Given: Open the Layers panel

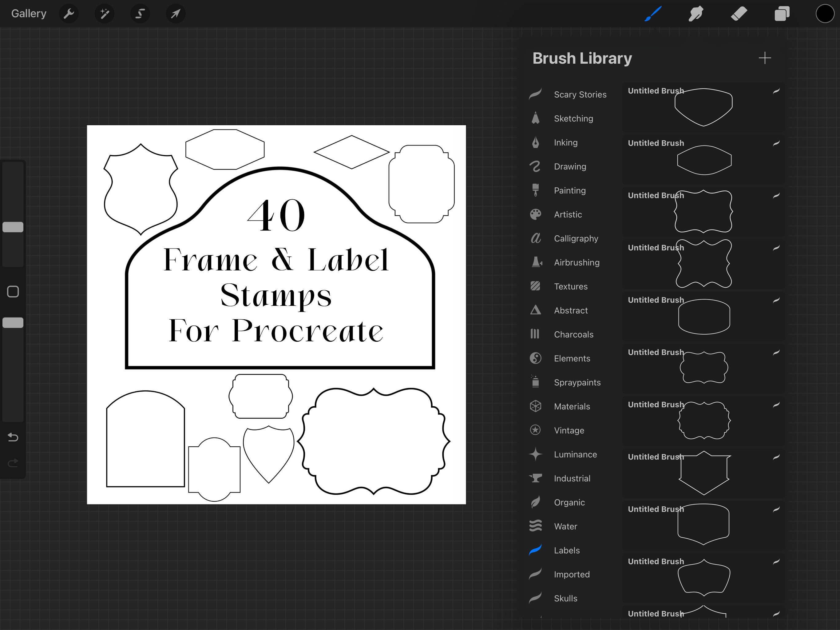Looking at the screenshot, I should [782, 14].
